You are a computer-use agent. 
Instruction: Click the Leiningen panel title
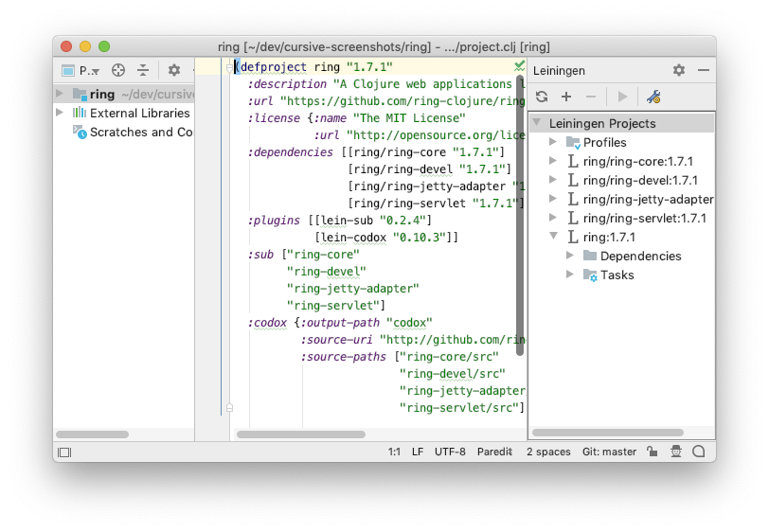tap(559, 71)
